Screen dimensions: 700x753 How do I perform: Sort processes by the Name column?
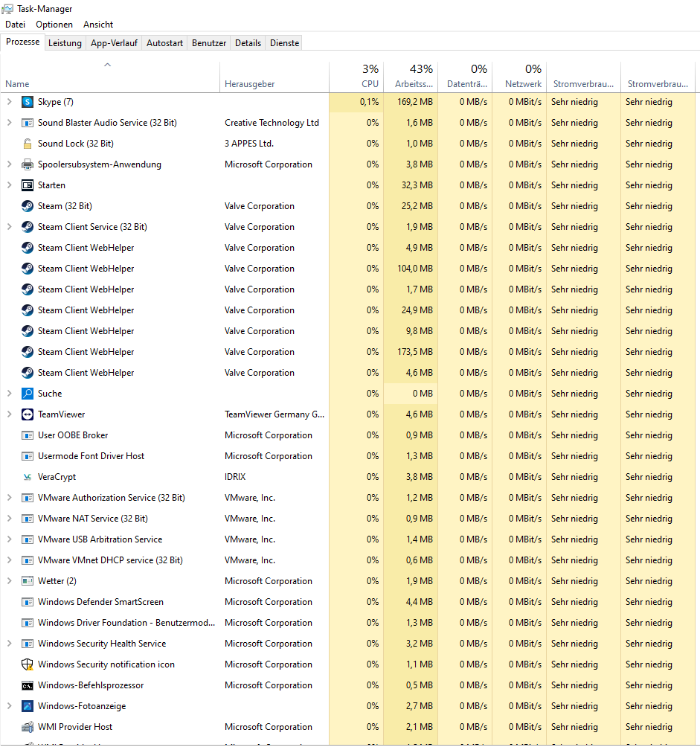click(110, 77)
